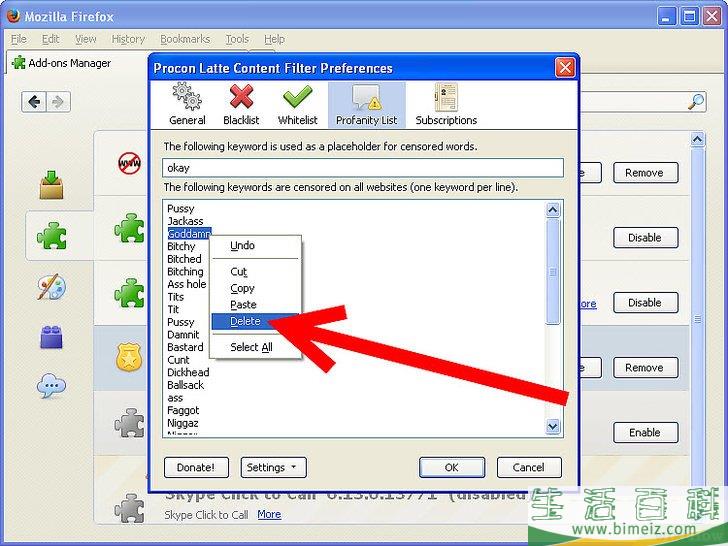
Task: Click the first Disable button
Action: pyautogui.click(x=645, y=238)
